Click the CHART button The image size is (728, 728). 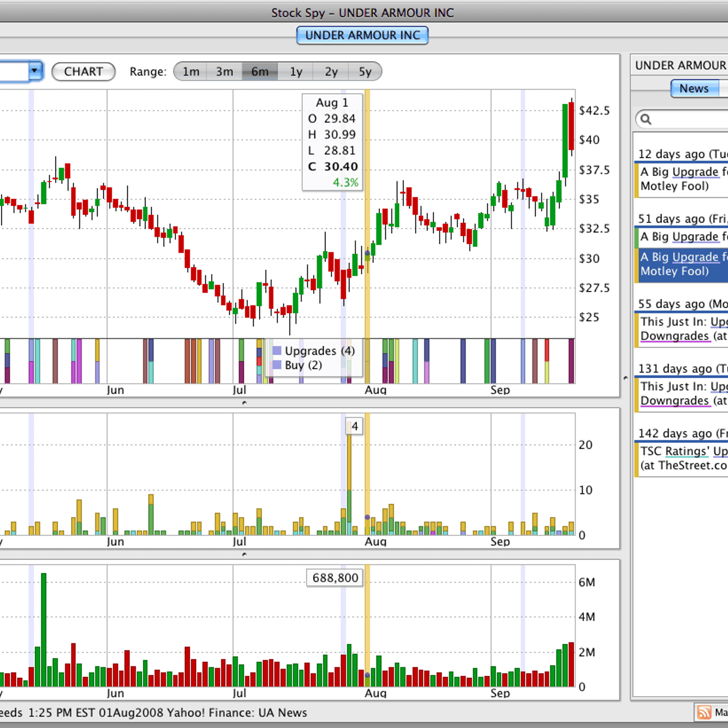point(83,71)
